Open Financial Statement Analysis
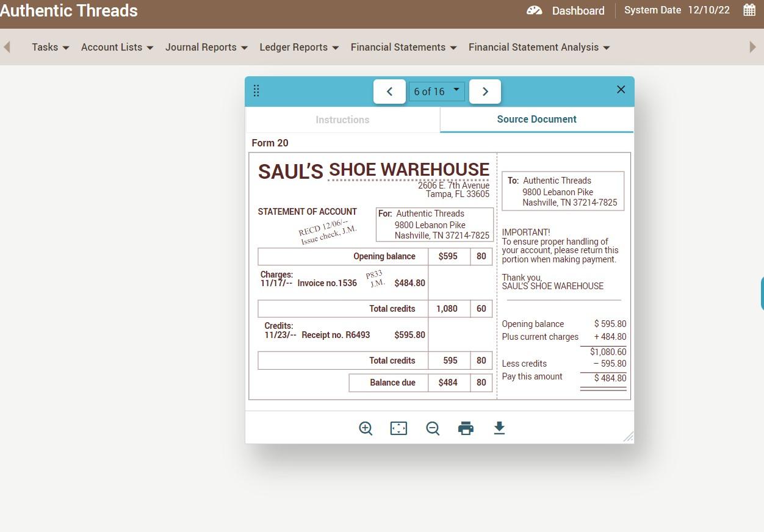This screenshot has height=532, width=764. click(x=538, y=47)
